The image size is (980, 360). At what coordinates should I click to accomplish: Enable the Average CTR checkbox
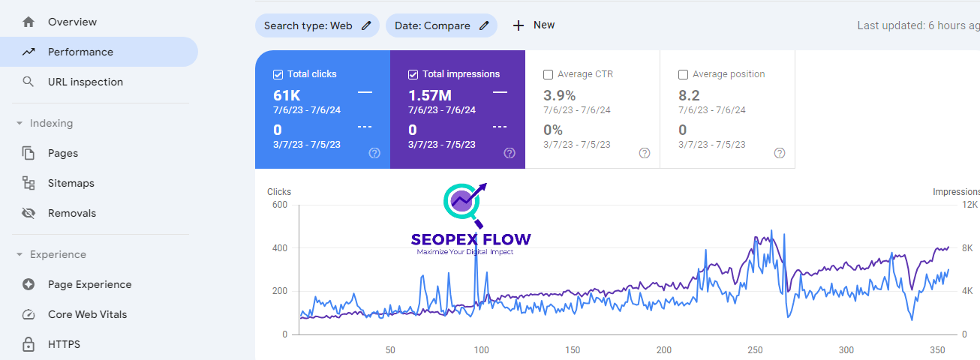[548, 74]
